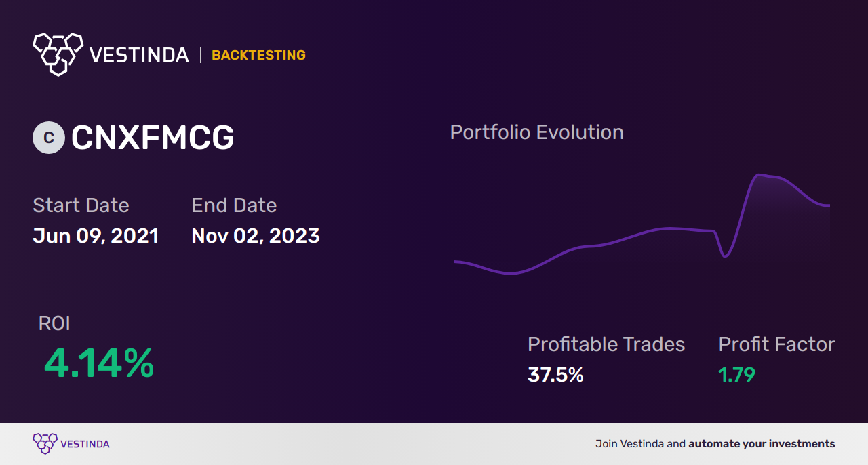The height and width of the screenshot is (465, 868).
Task: Click the CNXFMCG symbol title
Action: click(153, 138)
